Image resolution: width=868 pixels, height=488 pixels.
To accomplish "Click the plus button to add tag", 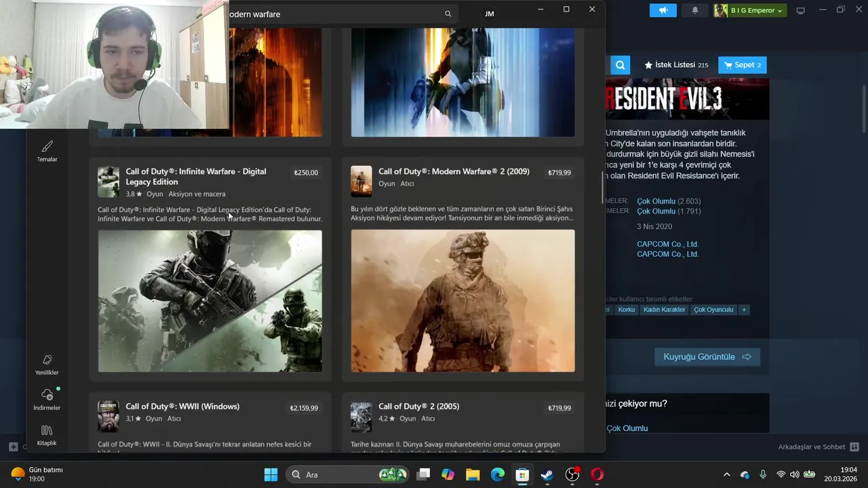I will tap(744, 310).
